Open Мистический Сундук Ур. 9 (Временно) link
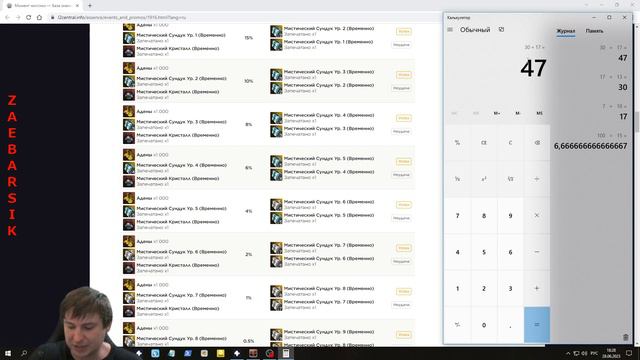This screenshot has height=360, width=640. 329,332
